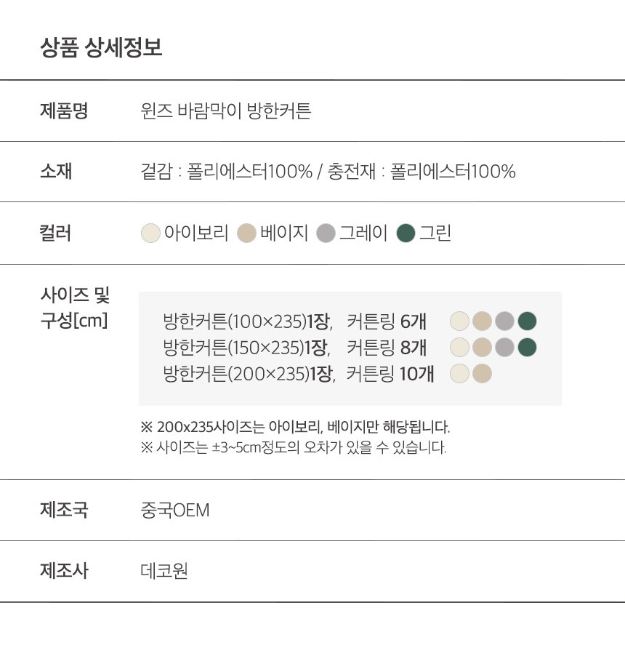Viewport: 625px width, 672px height.
Task: Click the 아이보리 color label
Action: pyautogui.click(x=196, y=233)
